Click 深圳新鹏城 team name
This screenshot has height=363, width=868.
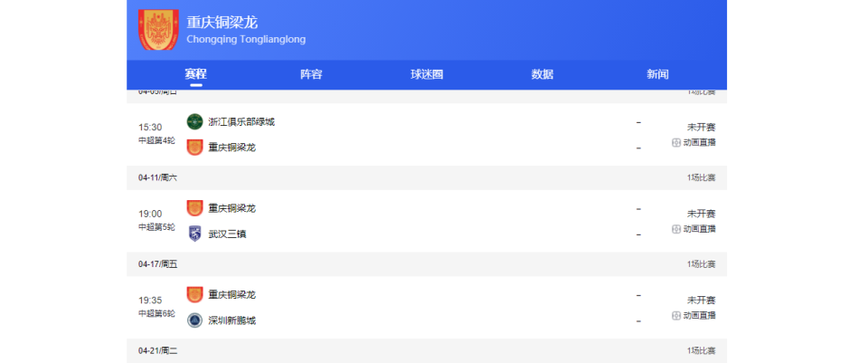pos(231,320)
